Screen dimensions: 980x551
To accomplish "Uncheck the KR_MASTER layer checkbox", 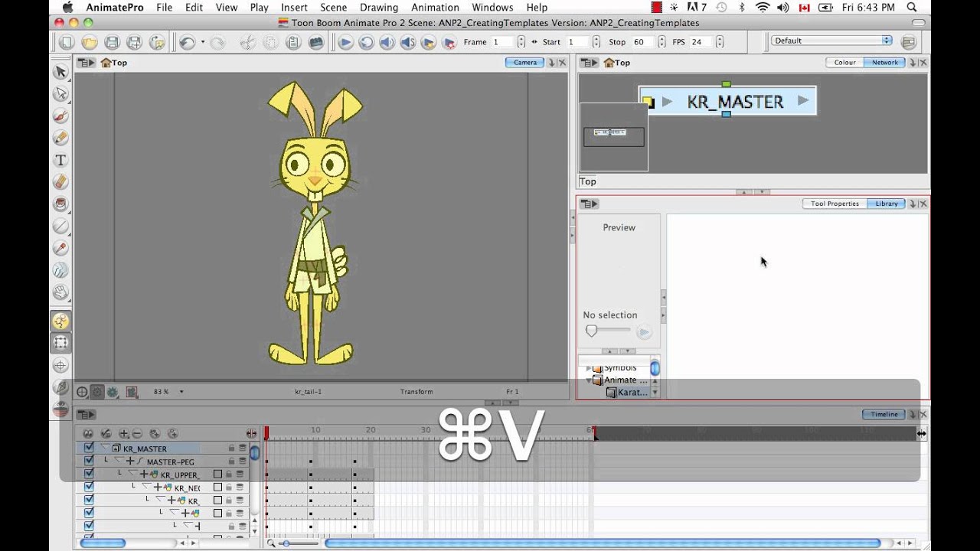I will [89, 448].
